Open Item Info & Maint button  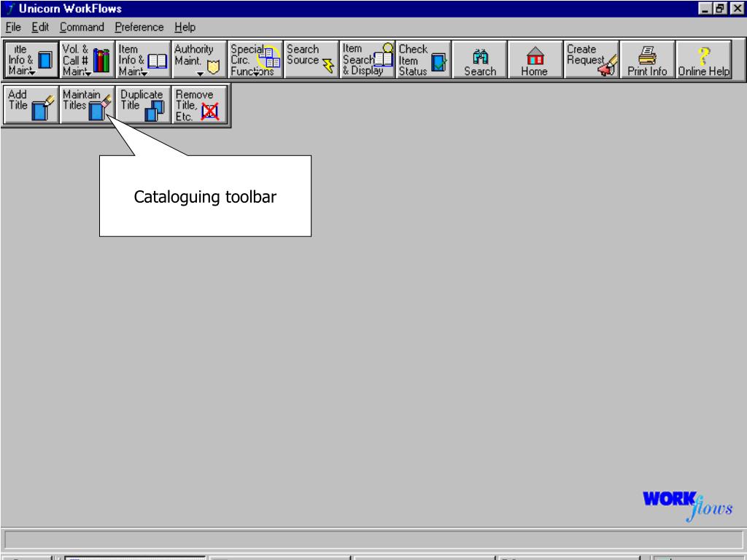coord(144,60)
